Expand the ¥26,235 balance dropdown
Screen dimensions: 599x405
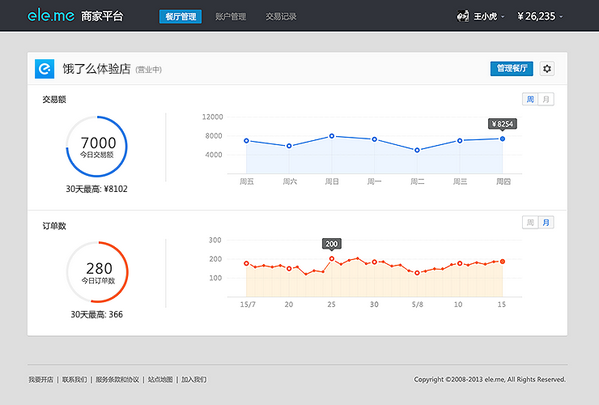coord(540,16)
